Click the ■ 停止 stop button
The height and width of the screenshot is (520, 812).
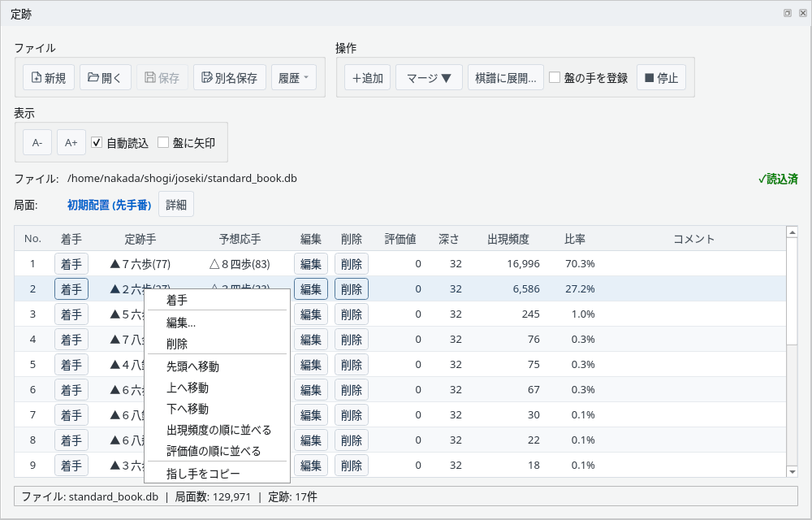point(661,78)
